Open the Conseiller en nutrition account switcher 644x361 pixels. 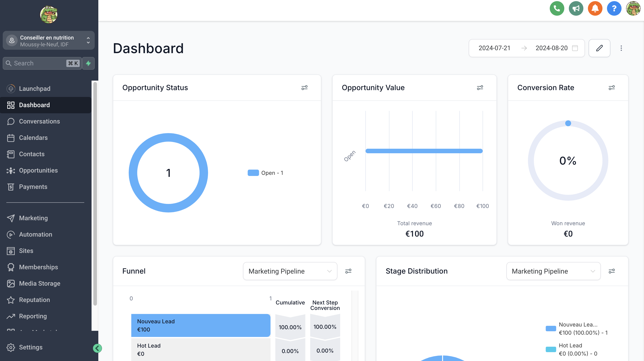tap(49, 40)
